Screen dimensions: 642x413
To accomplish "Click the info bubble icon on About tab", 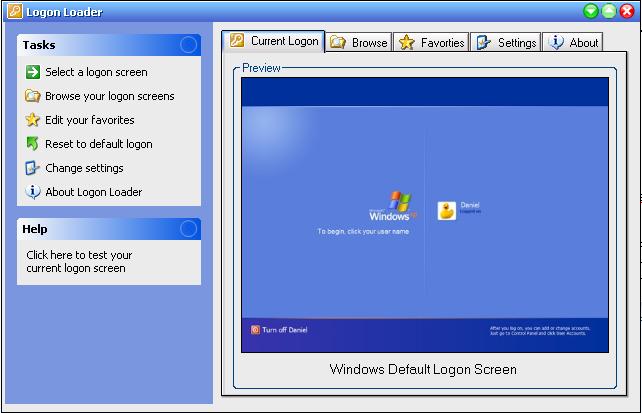I will pyautogui.click(x=556, y=42).
